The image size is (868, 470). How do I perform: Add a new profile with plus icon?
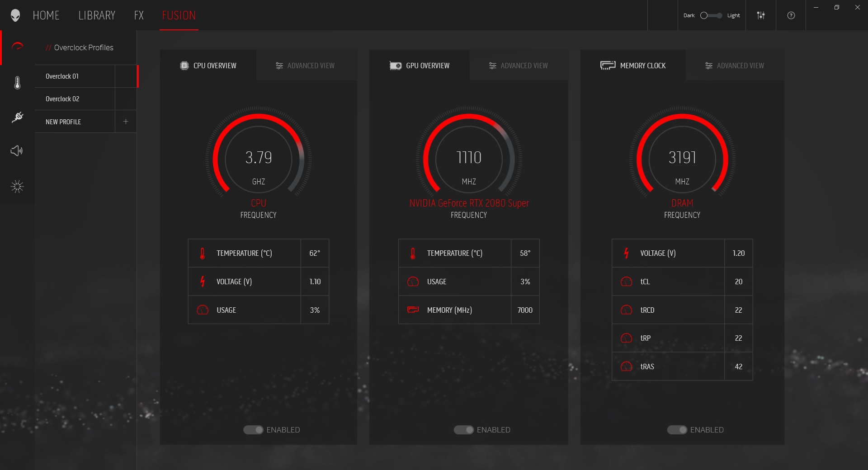pyautogui.click(x=126, y=122)
